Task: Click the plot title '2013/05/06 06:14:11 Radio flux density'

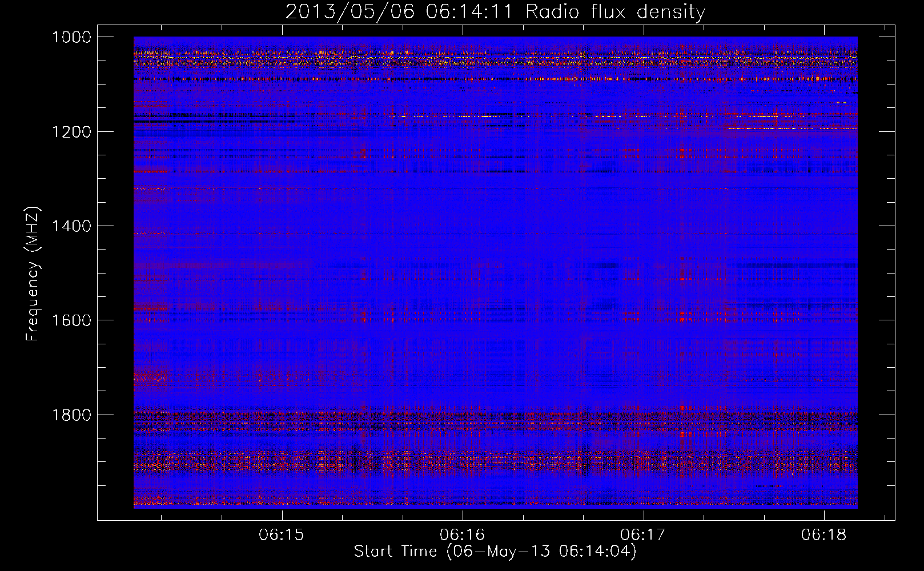Action: pos(495,11)
